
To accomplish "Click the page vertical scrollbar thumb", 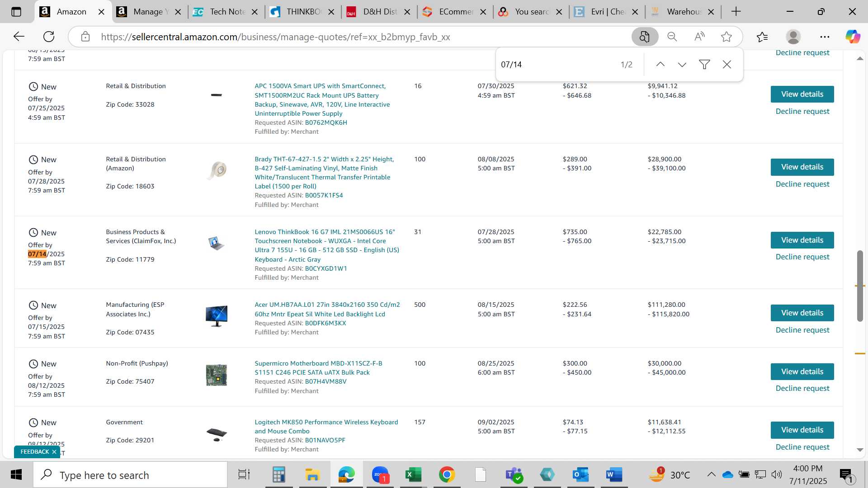I will [x=860, y=286].
